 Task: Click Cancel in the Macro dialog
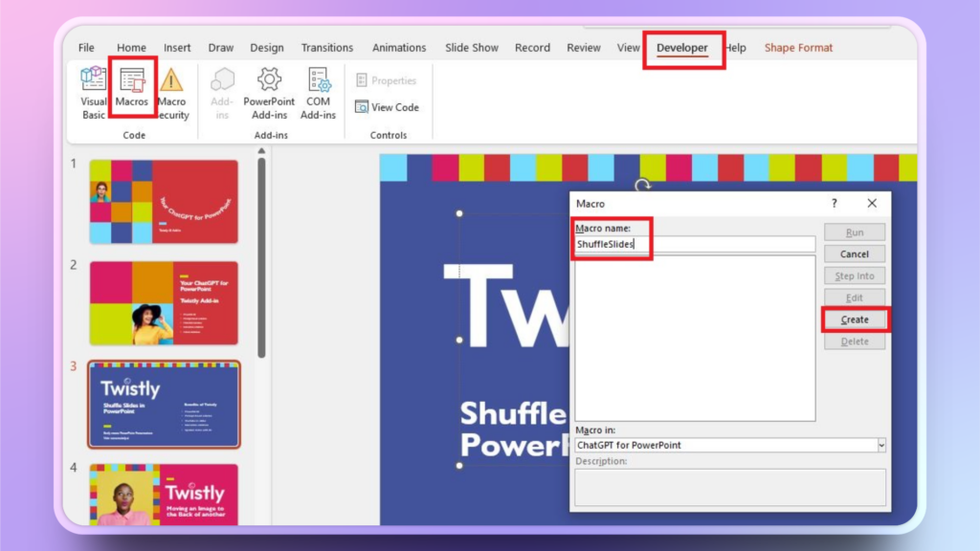tap(854, 254)
